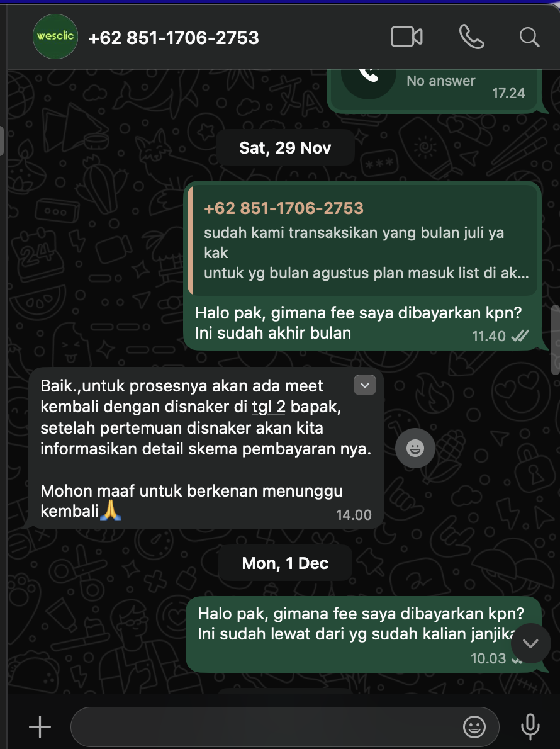Open the attachment plus menu
This screenshot has width=560, height=749.
pyautogui.click(x=40, y=727)
